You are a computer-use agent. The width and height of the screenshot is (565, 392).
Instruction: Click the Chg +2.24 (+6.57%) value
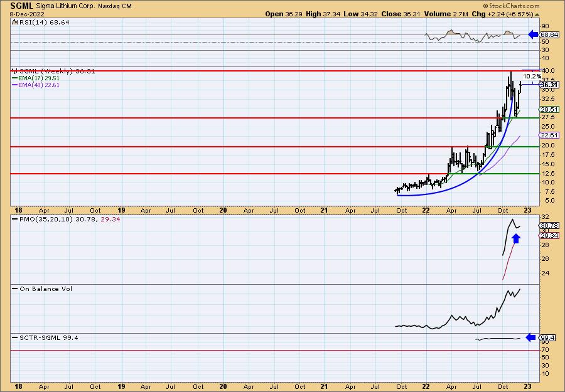coord(502,14)
